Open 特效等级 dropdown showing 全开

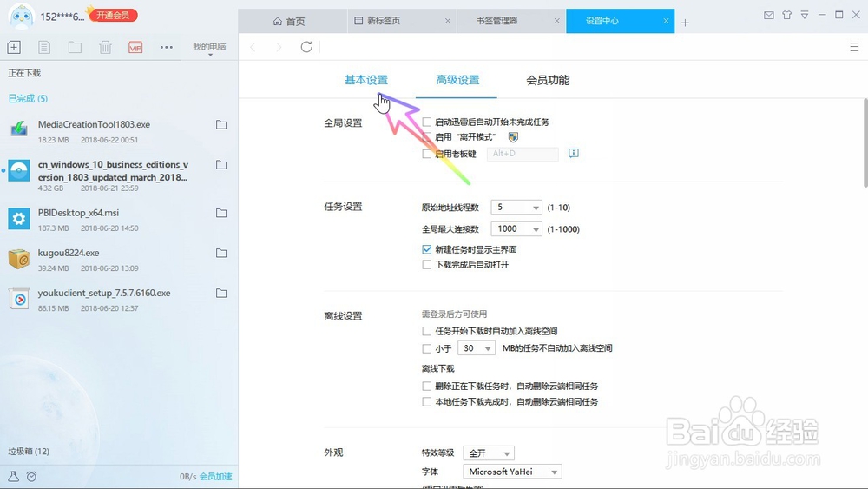point(489,453)
